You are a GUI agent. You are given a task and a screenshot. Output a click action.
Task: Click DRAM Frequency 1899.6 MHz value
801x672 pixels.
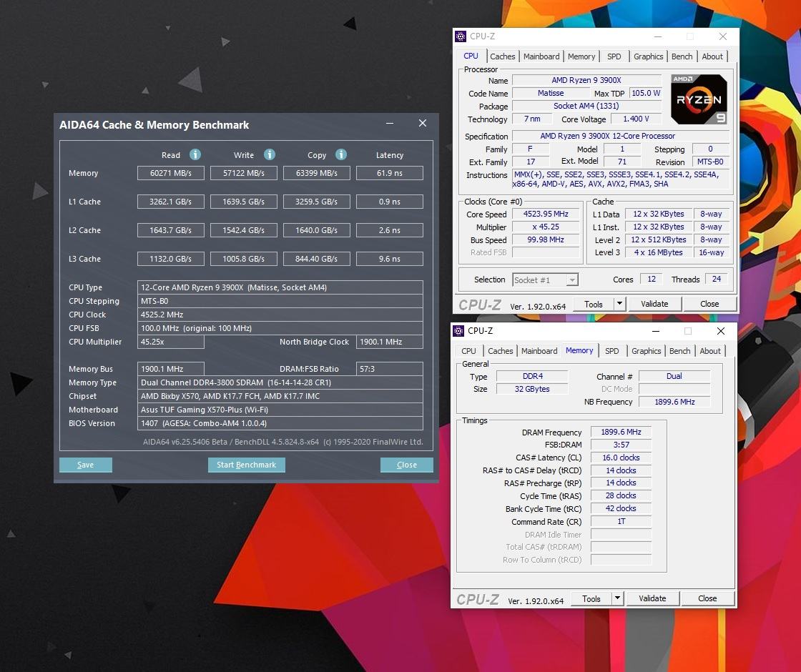621,432
